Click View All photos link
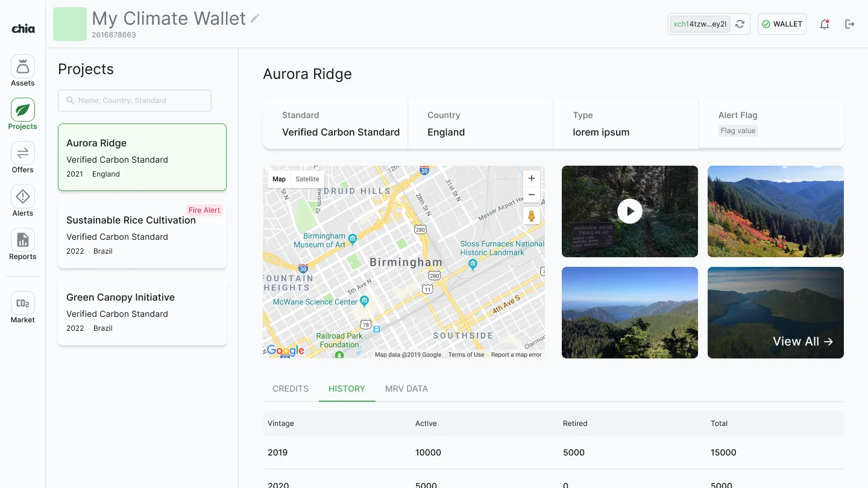Image resolution: width=868 pixels, height=488 pixels. [803, 342]
